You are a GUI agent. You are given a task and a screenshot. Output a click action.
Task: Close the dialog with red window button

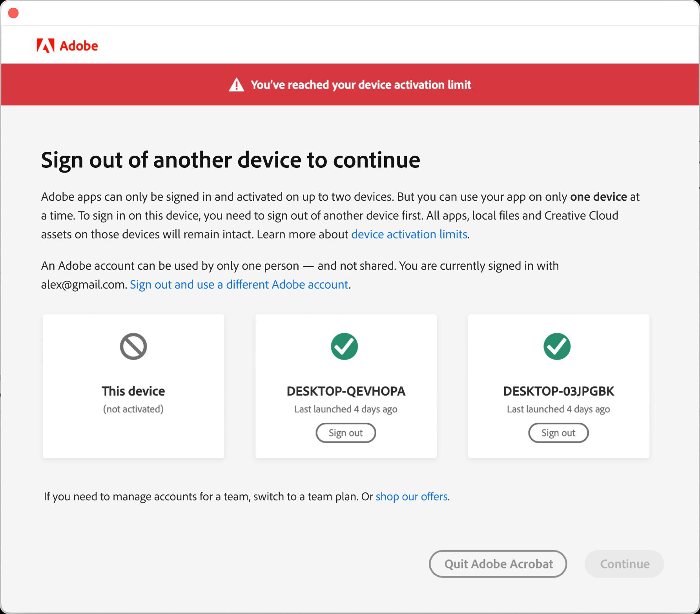[13, 13]
